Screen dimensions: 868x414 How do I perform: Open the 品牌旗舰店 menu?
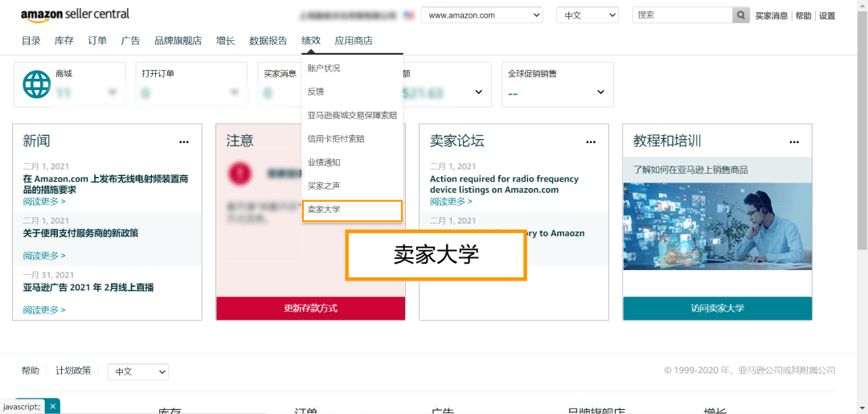pyautogui.click(x=178, y=40)
